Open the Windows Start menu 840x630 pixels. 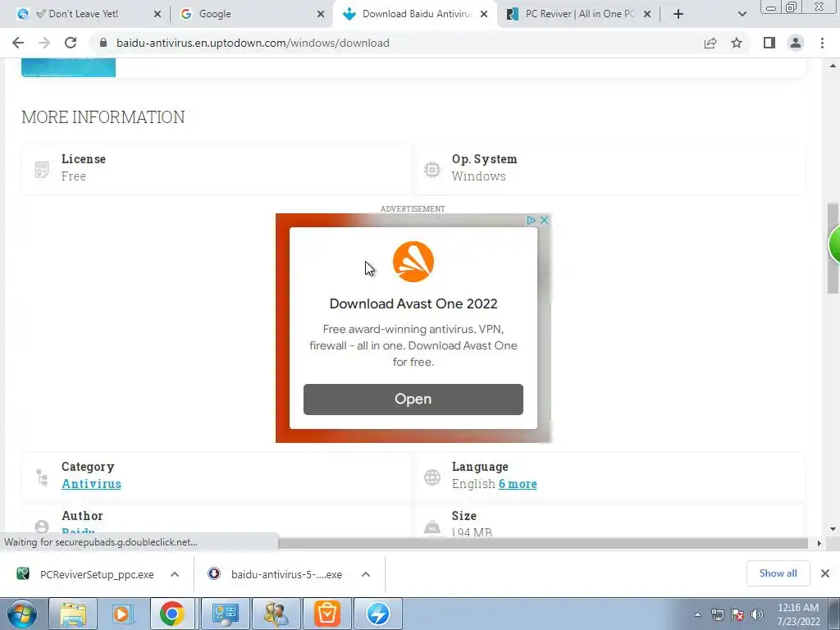coord(22,614)
